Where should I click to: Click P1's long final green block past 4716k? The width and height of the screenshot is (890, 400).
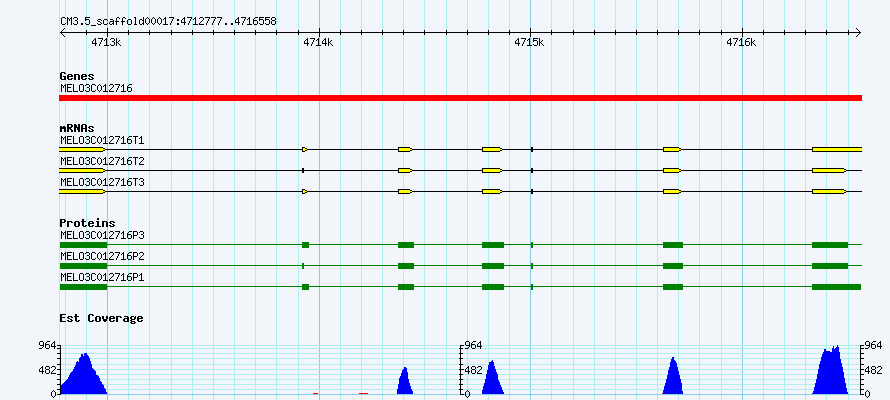click(836, 287)
